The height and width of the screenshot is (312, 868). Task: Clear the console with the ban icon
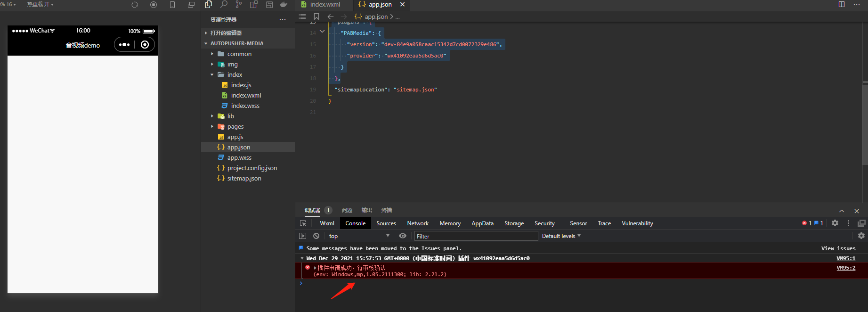(x=316, y=236)
